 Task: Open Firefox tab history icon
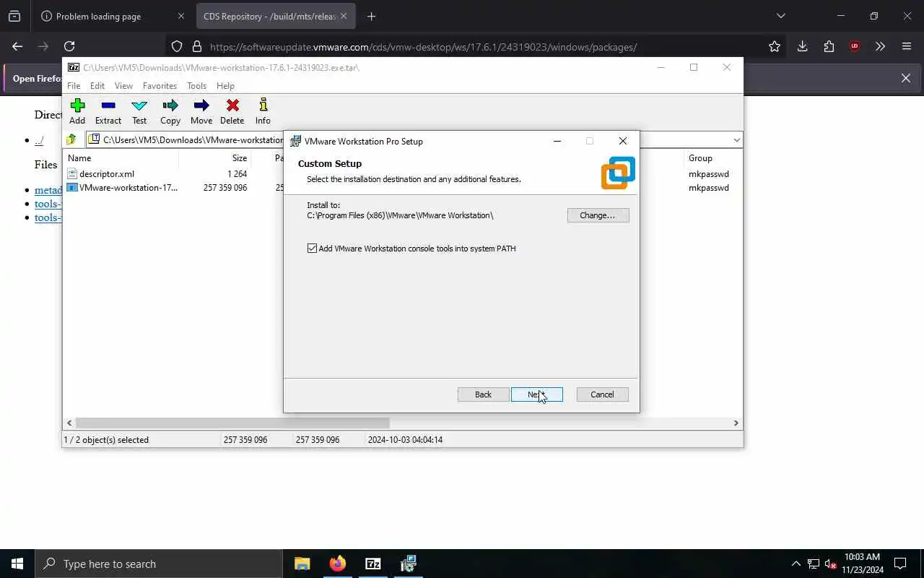[14, 16]
